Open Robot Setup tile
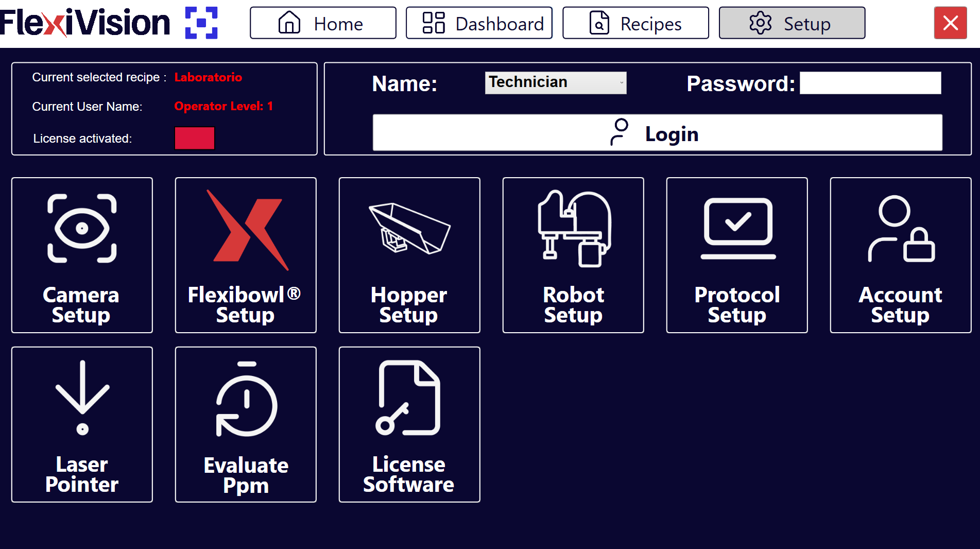Image resolution: width=980 pixels, height=549 pixels. coord(573,255)
